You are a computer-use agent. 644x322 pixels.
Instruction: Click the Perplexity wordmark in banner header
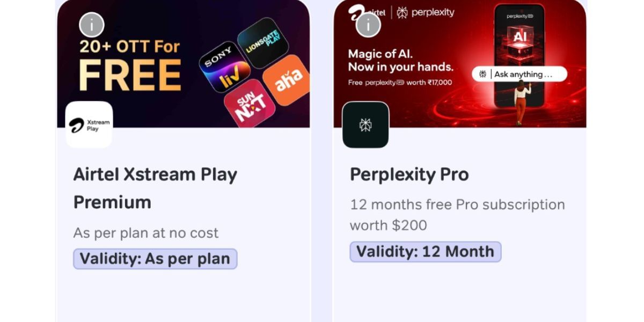pyautogui.click(x=426, y=12)
